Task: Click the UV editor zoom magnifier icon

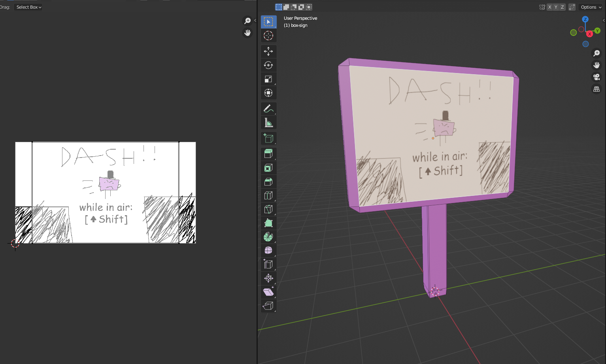Action: (247, 21)
